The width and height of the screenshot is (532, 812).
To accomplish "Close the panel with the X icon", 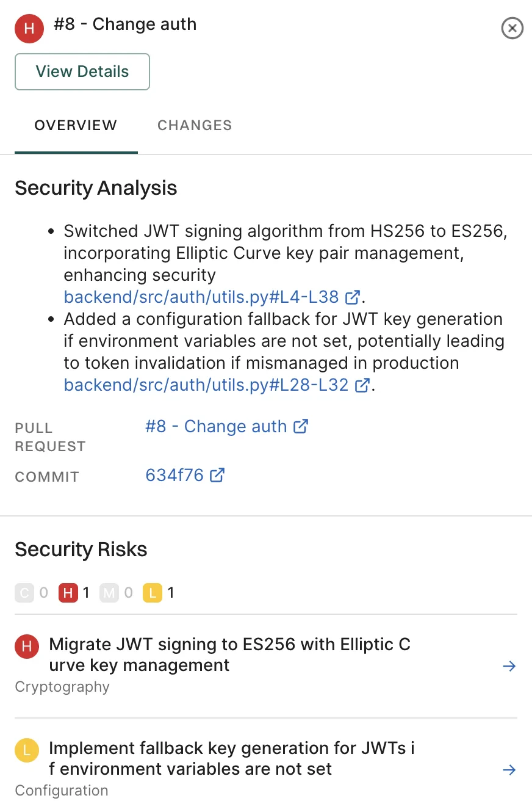I will point(512,28).
